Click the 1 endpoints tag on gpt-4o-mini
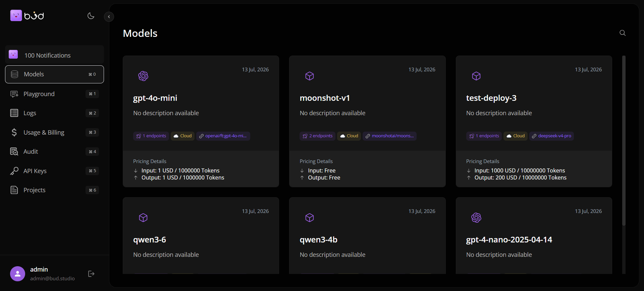 click(151, 136)
